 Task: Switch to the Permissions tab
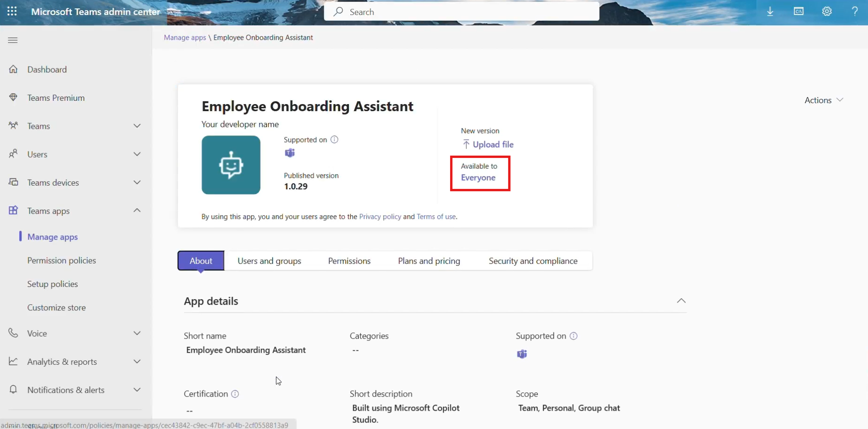349,261
